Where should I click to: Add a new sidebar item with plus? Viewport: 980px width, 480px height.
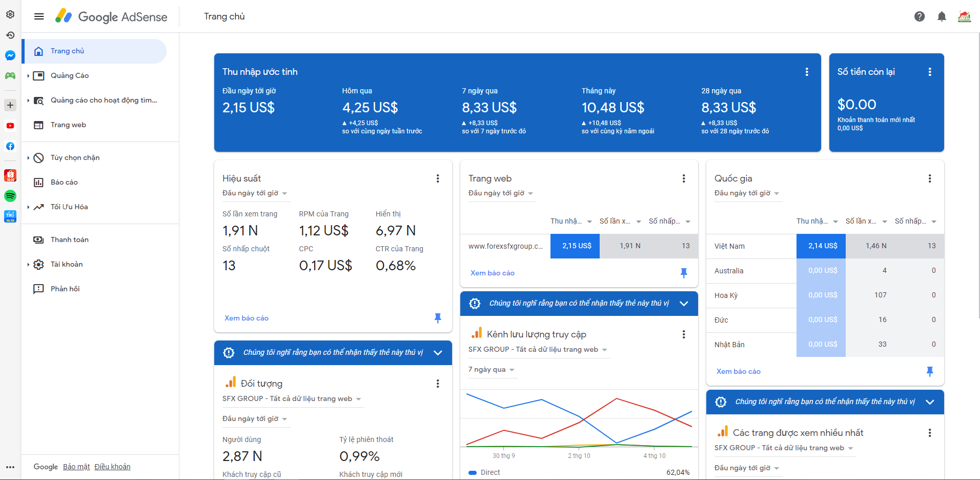pos(10,105)
